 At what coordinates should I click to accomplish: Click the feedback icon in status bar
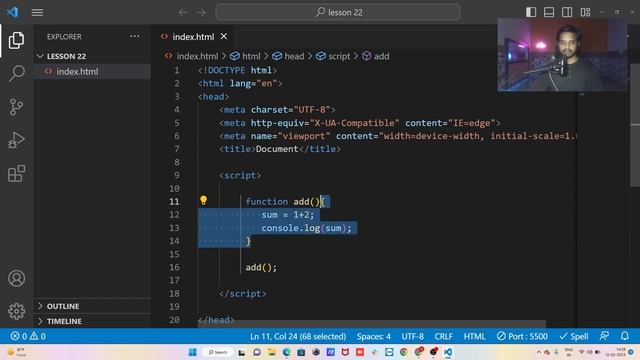604,336
